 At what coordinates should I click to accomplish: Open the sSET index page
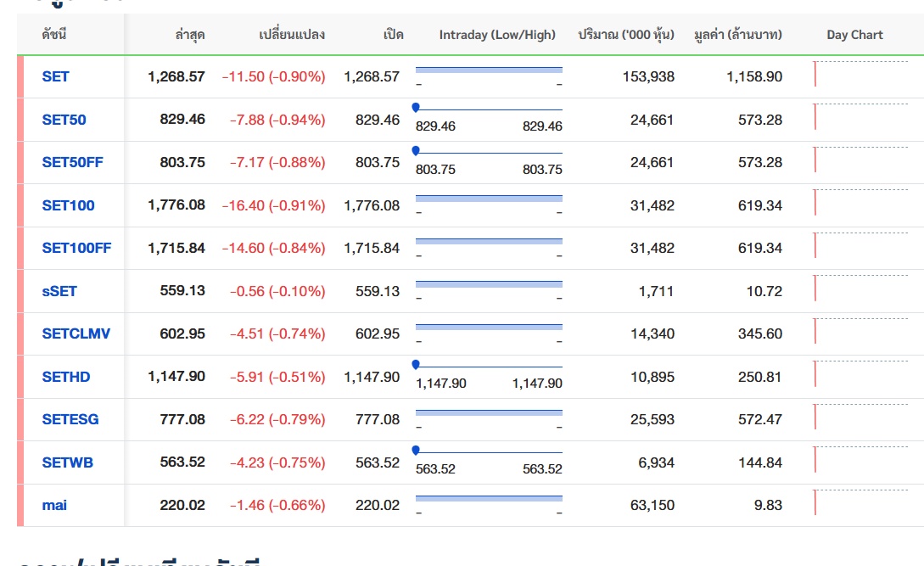click(x=59, y=291)
